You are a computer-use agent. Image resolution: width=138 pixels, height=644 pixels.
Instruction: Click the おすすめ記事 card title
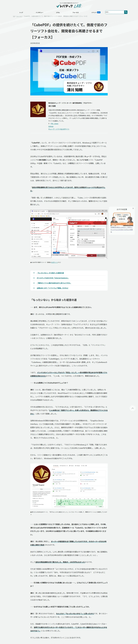(122, 209)
